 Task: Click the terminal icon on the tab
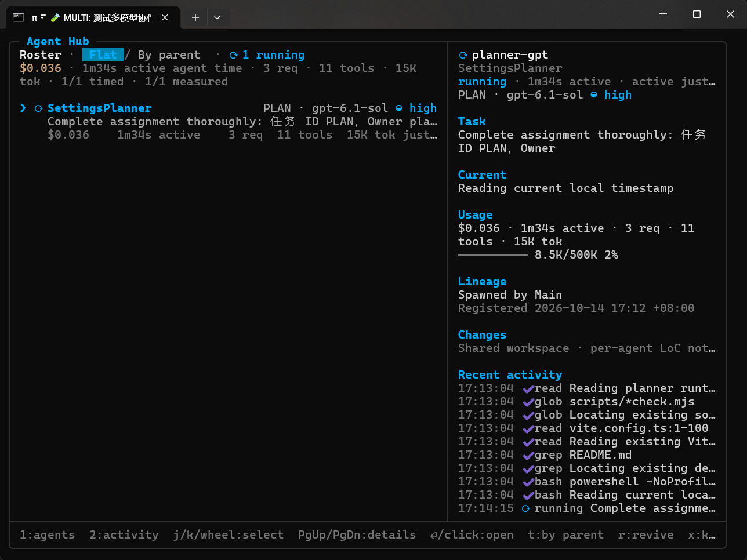pos(19,17)
